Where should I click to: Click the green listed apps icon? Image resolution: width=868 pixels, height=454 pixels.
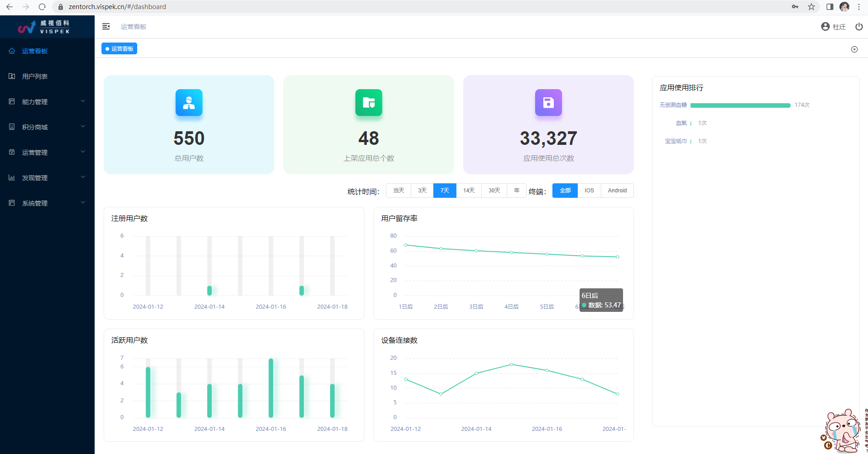tap(369, 103)
